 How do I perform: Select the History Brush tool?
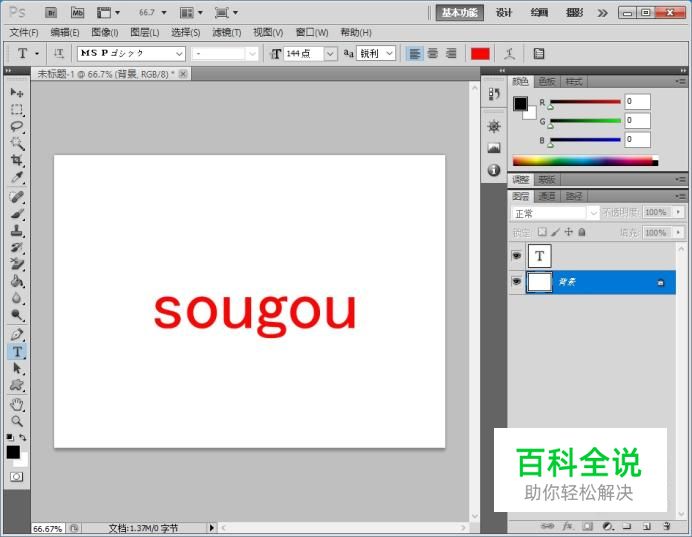coord(17,248)
